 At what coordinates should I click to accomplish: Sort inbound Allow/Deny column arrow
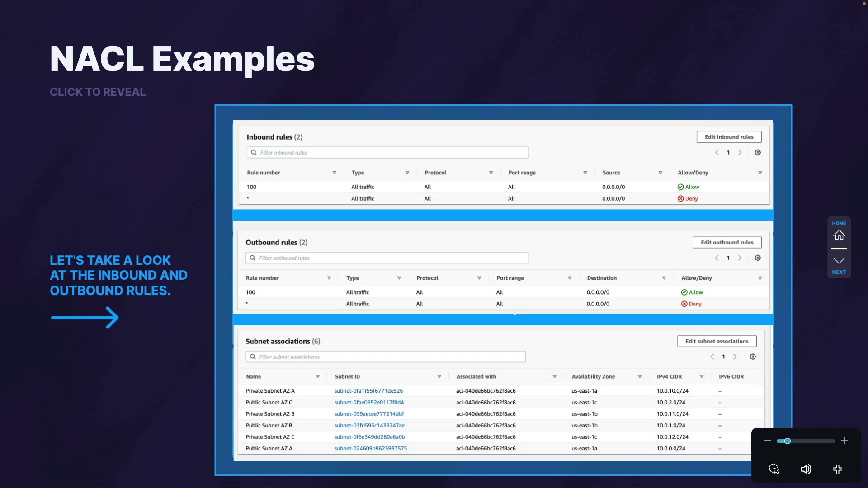click(x=760, y=173)
